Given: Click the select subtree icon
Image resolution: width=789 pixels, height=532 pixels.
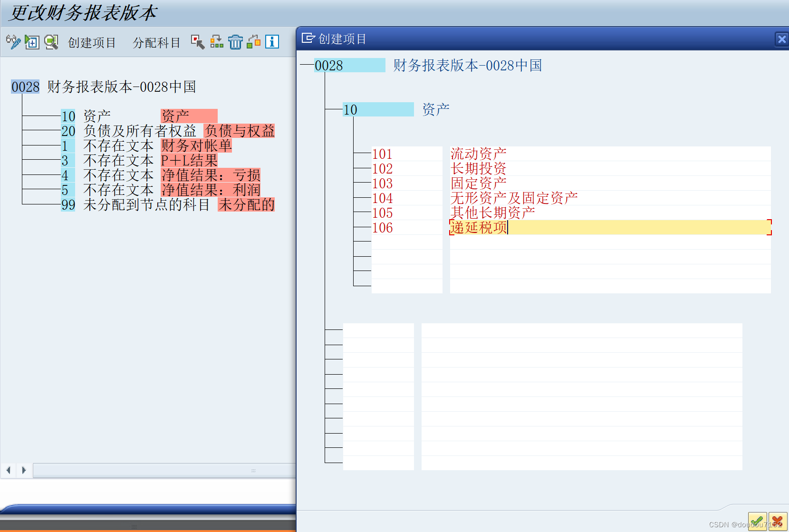Looking at the screenshot, I should tap(197, 42).
